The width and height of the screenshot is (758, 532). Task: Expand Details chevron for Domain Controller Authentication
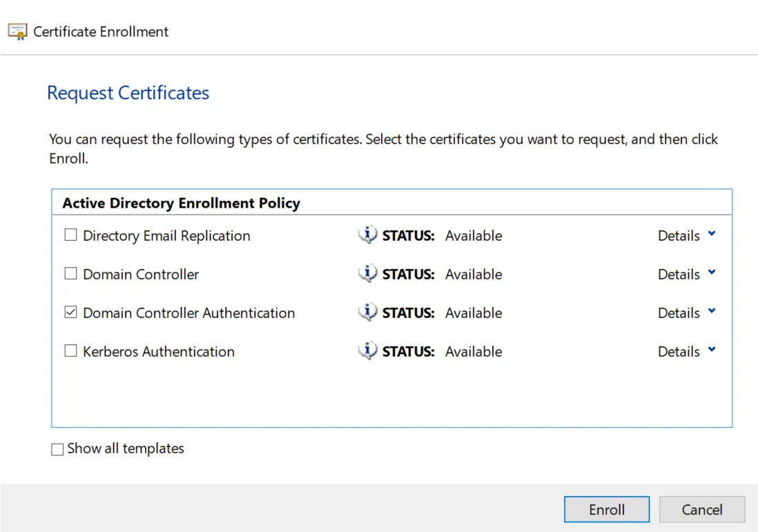tap(712, 311)
